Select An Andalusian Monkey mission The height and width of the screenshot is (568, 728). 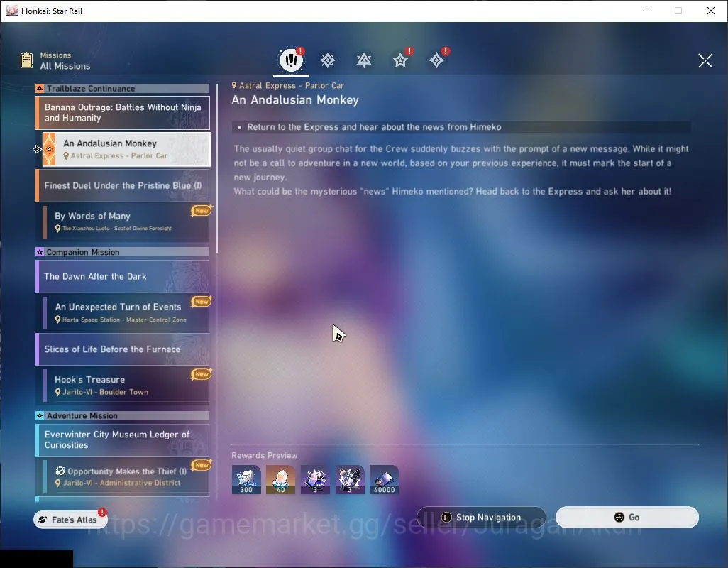pos(126,149)
